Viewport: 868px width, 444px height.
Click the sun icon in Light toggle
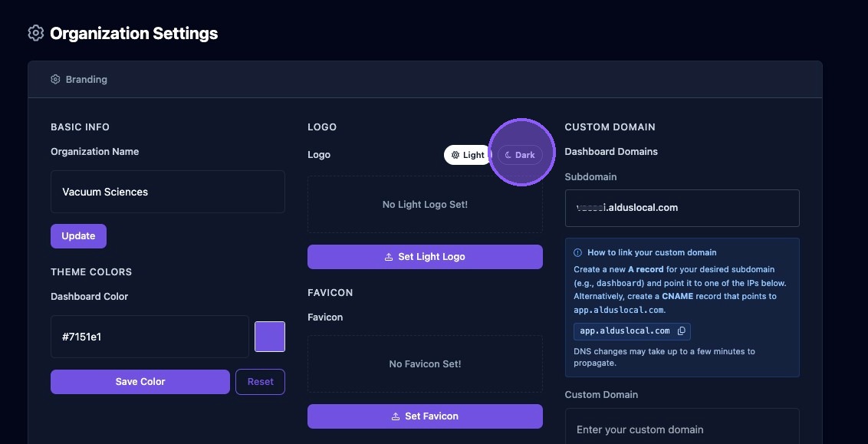coord(455,155)
